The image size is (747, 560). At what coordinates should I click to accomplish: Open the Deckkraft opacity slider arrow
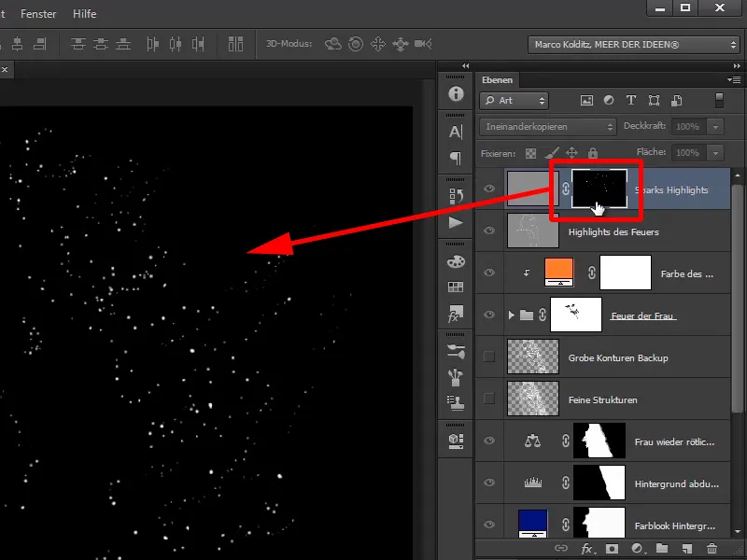pos(715,127)
